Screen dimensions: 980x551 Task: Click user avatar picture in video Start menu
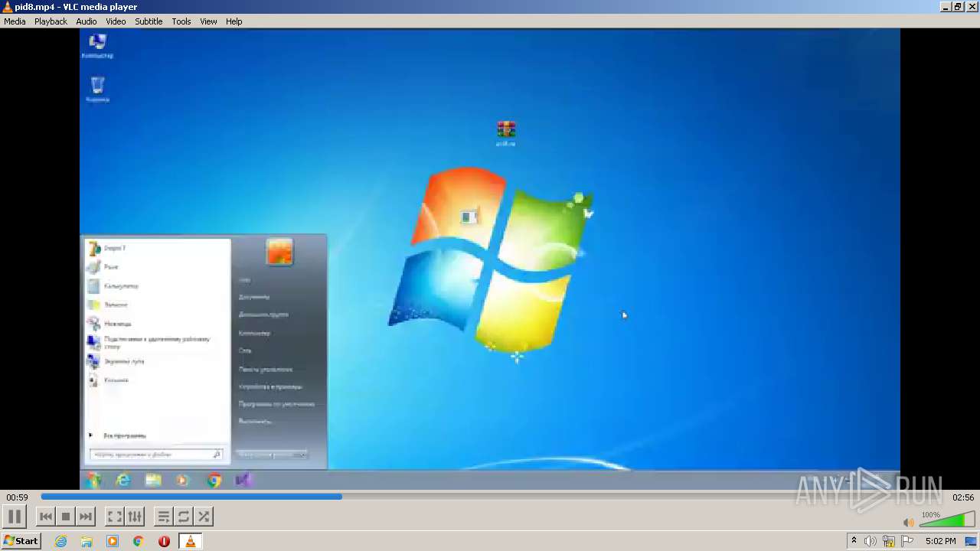[279, 251]
